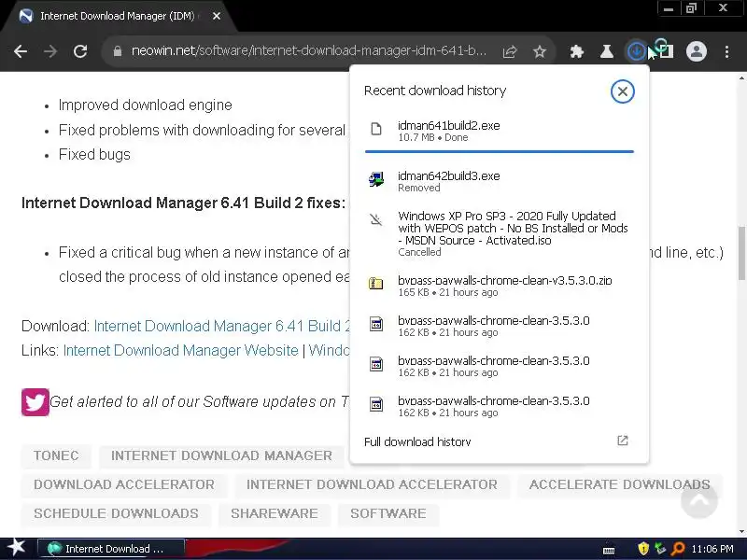
Task: Open the Internet Download Manager Website link
Action: click(180, 351)
